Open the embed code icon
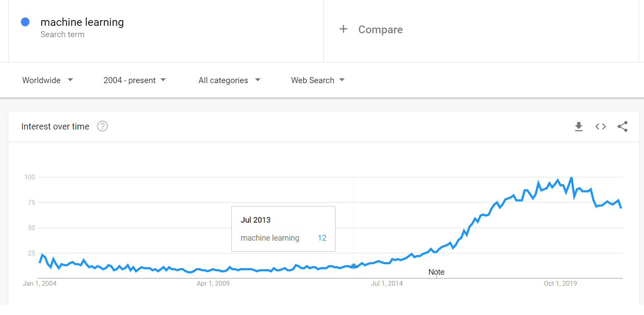 (601, 126)
